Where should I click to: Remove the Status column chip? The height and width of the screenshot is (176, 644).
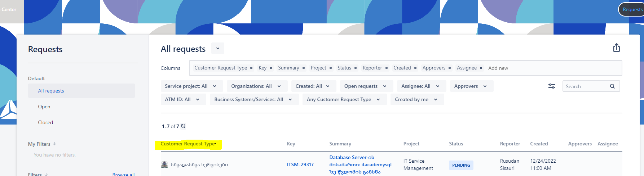click(356, 68)
